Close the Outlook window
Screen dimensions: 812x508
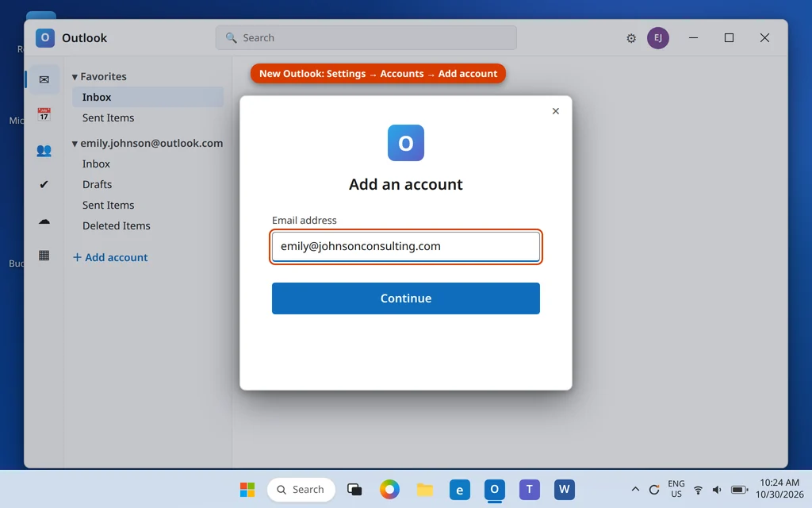coord(764,38)
